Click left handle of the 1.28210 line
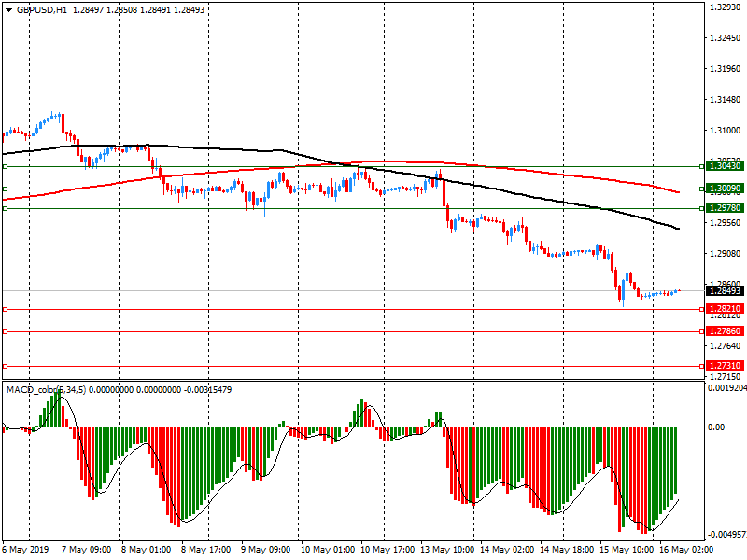The width and height of the screenshot is (747, 560). pyautogui.click(x=6, y=309)
